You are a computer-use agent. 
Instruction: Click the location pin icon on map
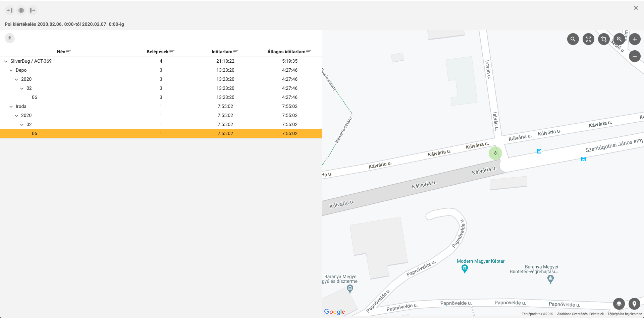tap(634, 304)
